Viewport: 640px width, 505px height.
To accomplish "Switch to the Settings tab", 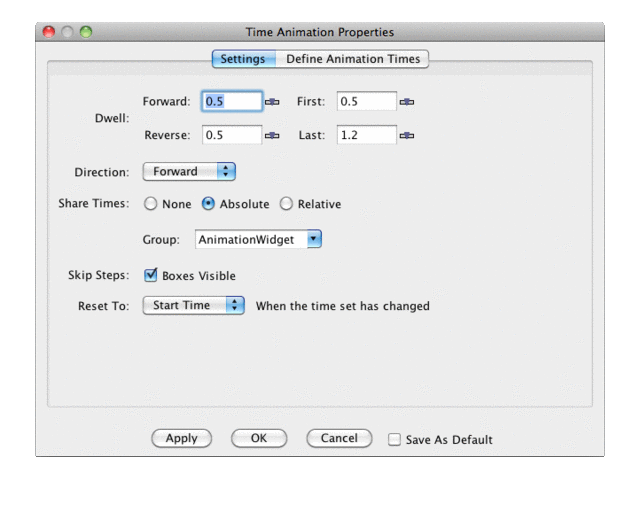I will tap(242, 59).
